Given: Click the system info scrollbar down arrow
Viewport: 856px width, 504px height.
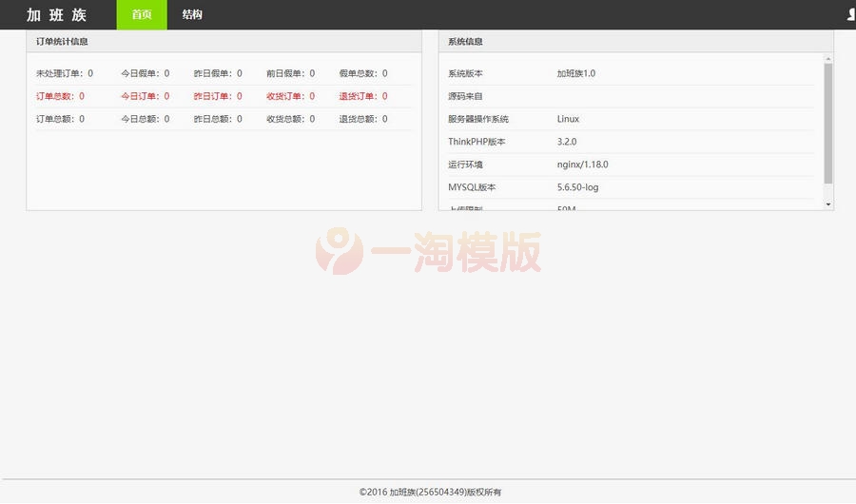Looking at the screenshot, I should (828, 204).
